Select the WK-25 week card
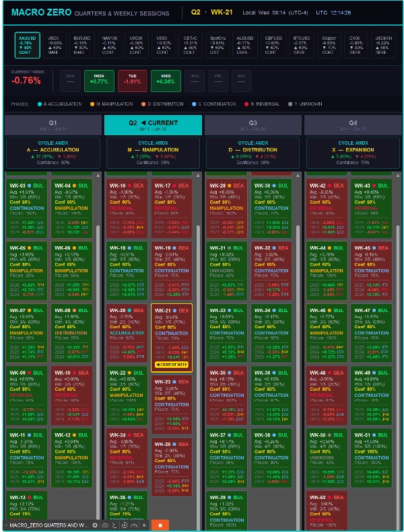This screenshot has height=532, width=404. 172,467
